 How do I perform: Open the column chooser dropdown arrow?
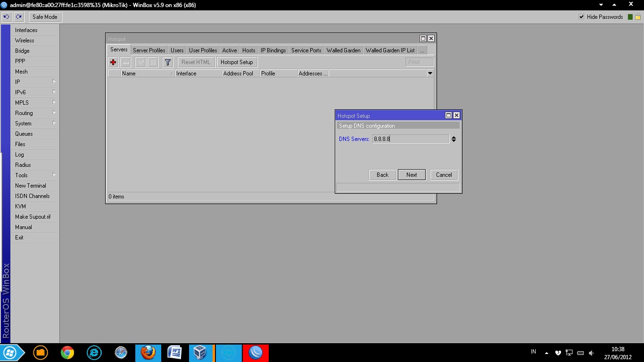click(x=430, y=74)
